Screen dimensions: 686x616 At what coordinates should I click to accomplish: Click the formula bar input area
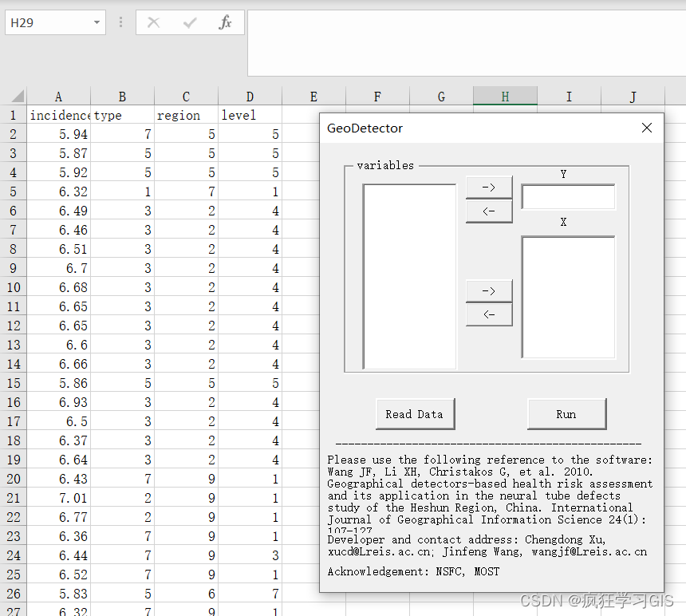467,43
